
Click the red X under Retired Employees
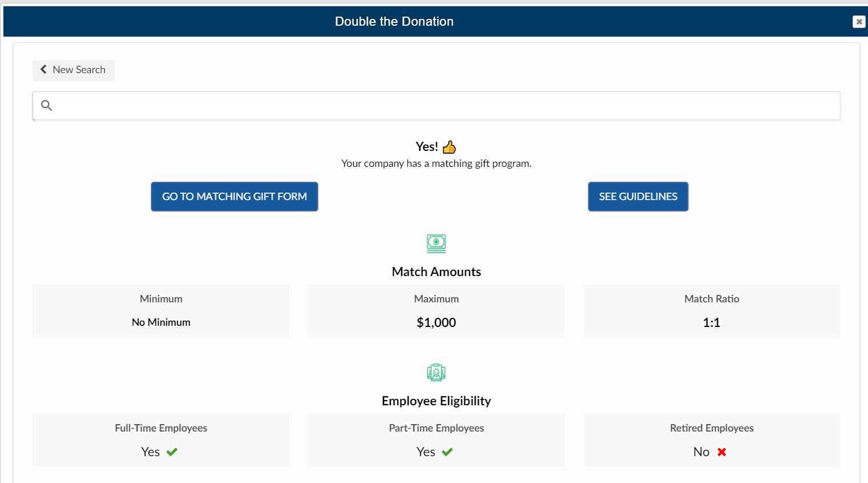click(x=722, y=452)
